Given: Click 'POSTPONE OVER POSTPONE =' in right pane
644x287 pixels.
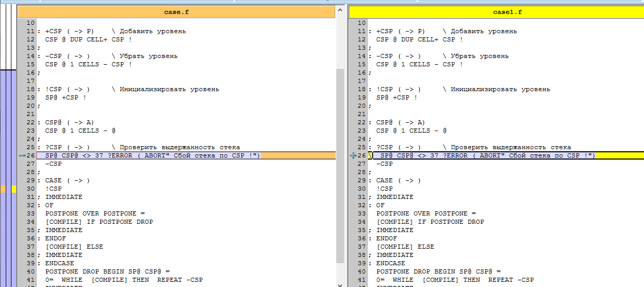Looking at the screenshot, I should (x=426, y=213).
